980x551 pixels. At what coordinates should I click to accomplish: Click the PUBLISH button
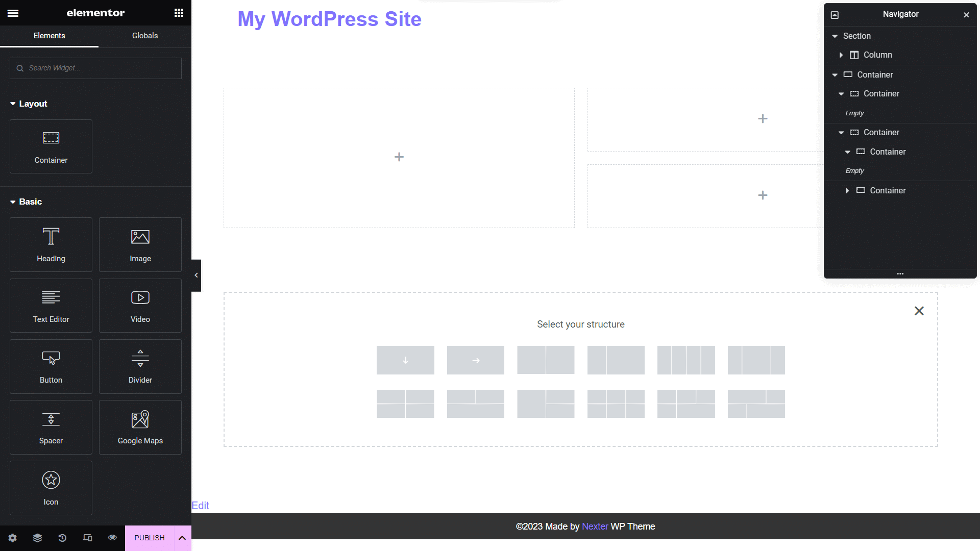tap(149, 538)
